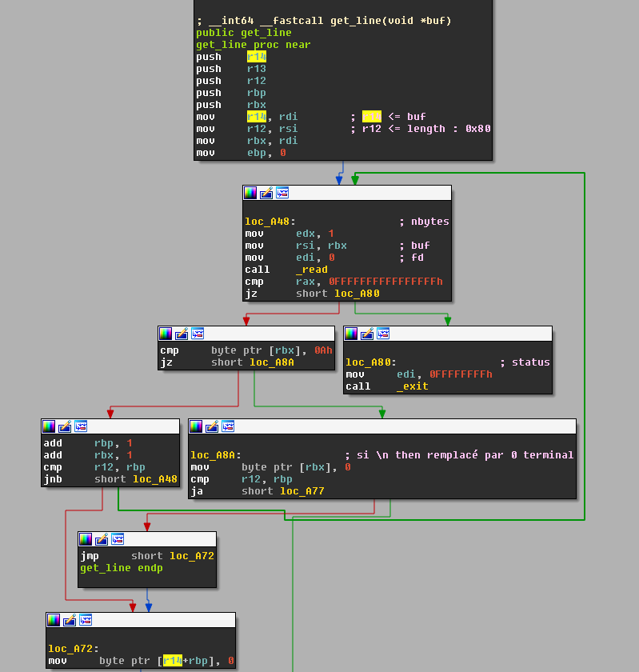Click the get_line function prototype comment
Viewport: 639px width, 672px height.
click(x=324, y=21)
